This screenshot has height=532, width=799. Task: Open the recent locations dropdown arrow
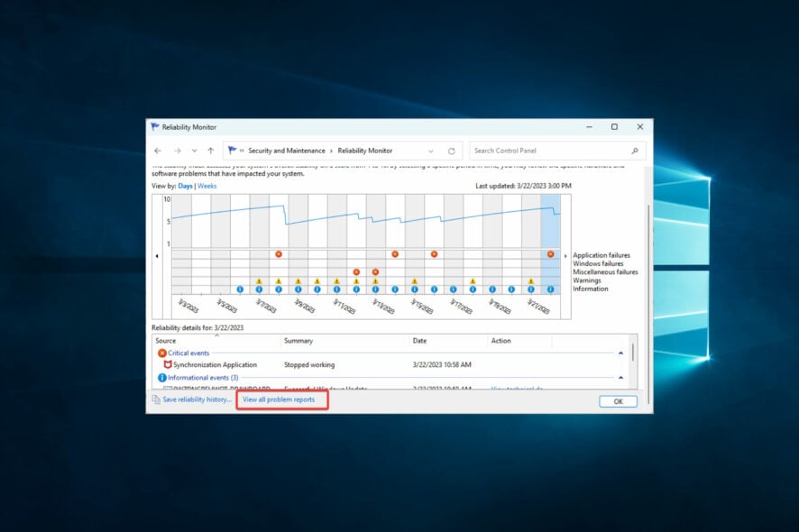[x=194, y=151]
